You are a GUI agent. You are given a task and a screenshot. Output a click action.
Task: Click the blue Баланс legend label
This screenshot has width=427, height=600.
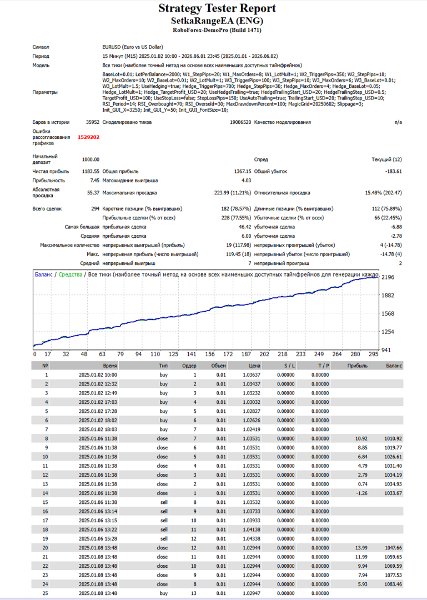click(43, 274)
